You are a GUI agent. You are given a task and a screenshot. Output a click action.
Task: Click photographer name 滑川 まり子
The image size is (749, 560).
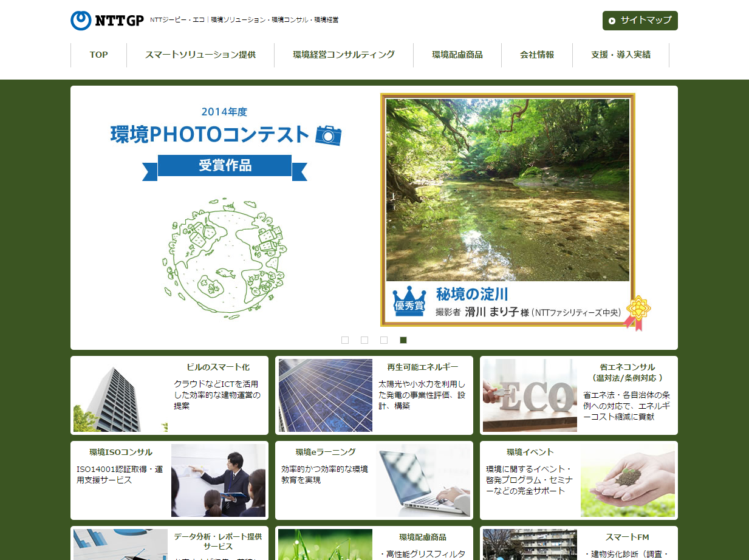point(492,312)
